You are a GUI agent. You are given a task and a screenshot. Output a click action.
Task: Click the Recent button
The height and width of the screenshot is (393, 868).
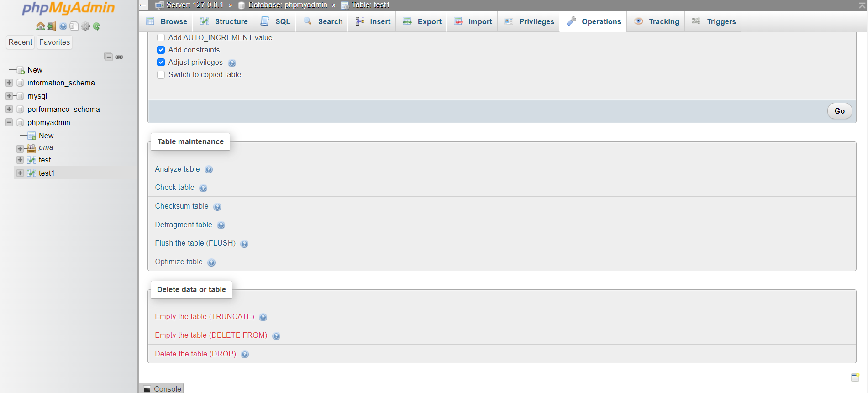tap(20, 42)
